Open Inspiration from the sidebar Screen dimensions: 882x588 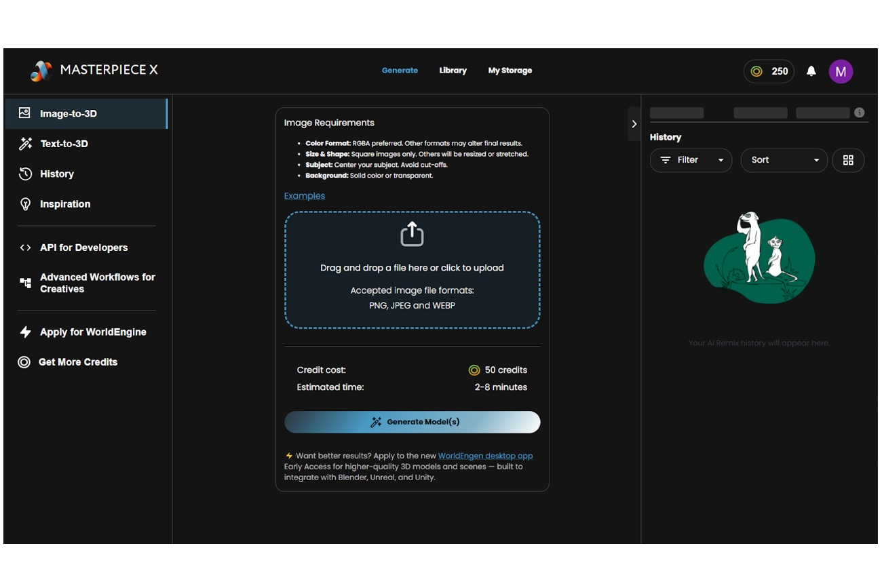point(64,204)
